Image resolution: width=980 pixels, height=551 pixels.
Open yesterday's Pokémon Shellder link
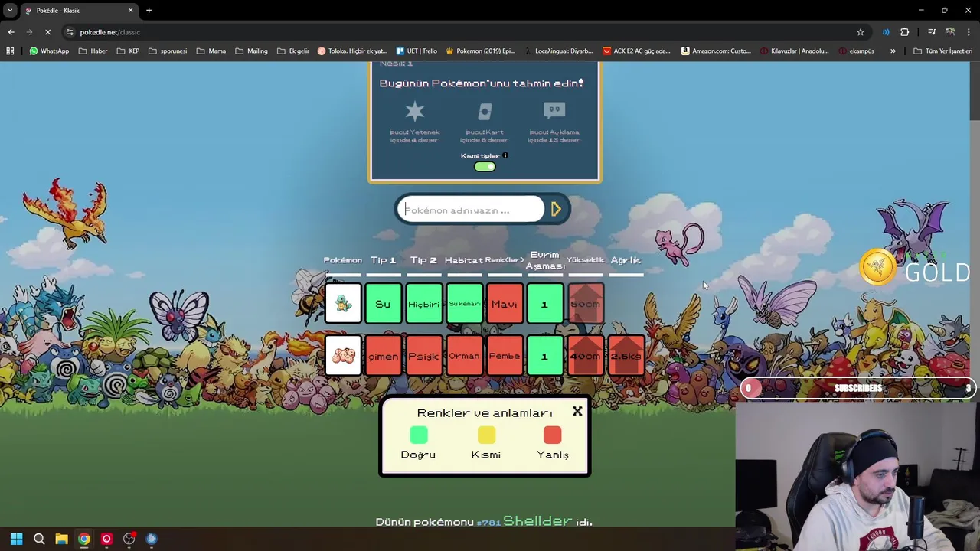[537, 521]
